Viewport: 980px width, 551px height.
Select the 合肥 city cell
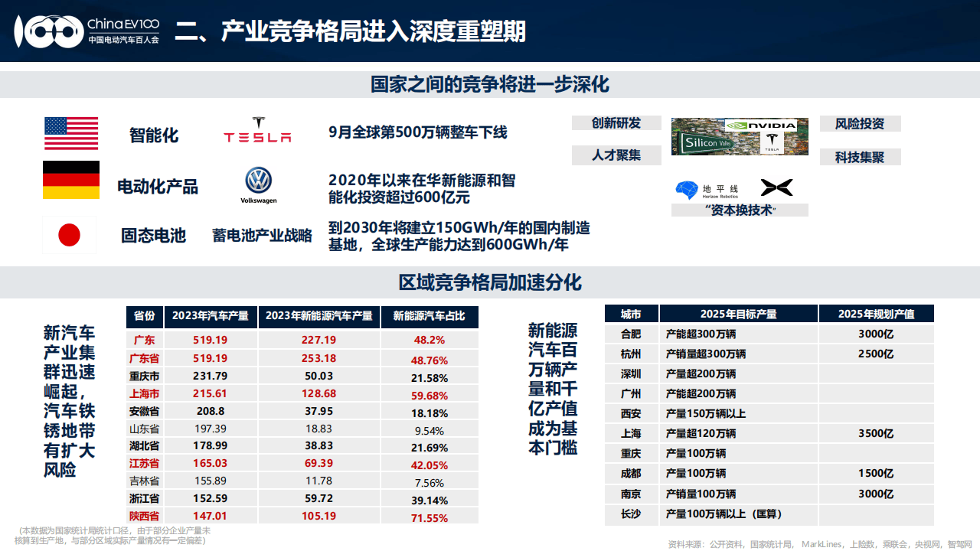pyautogui.click(x=631, y=334)
